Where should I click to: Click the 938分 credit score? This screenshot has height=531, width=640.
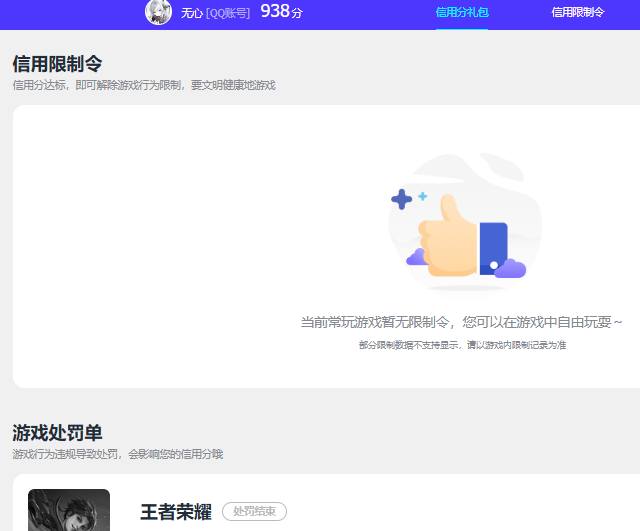coord(281,11)
